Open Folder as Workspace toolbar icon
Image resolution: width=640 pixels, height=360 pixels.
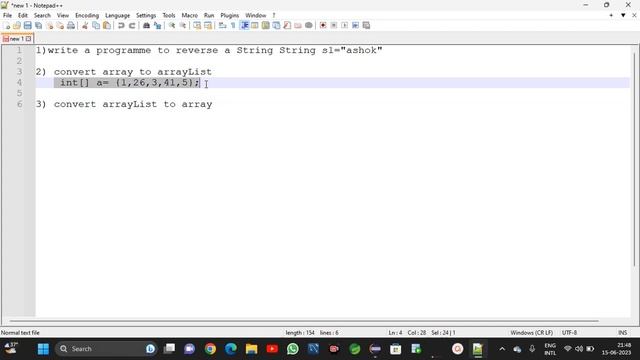click(298, 25)
